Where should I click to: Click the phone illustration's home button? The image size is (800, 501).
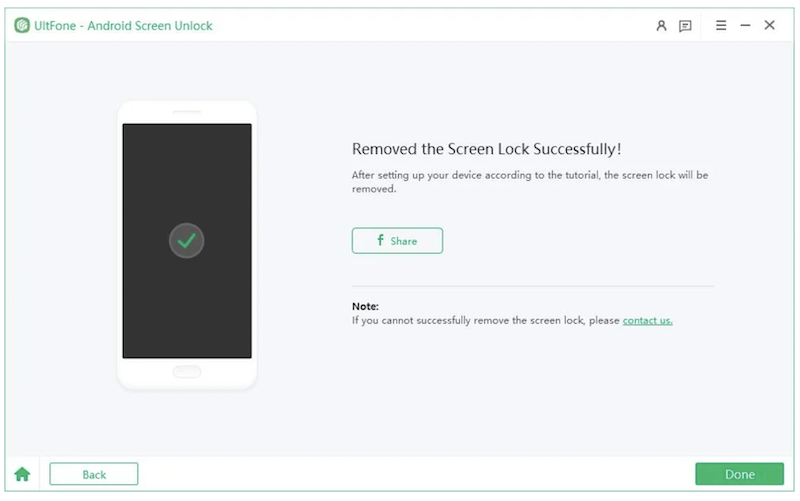click(x=187, y=372)
